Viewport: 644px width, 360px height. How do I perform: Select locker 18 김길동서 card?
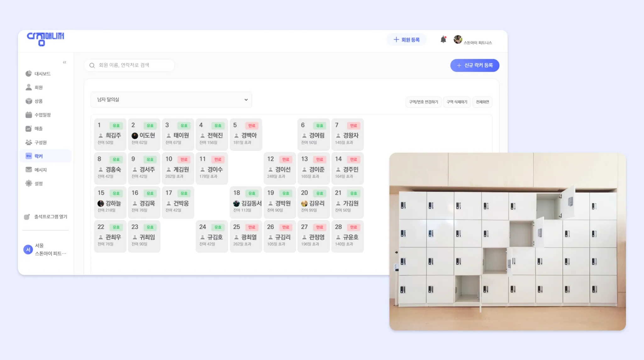[246, 202]
